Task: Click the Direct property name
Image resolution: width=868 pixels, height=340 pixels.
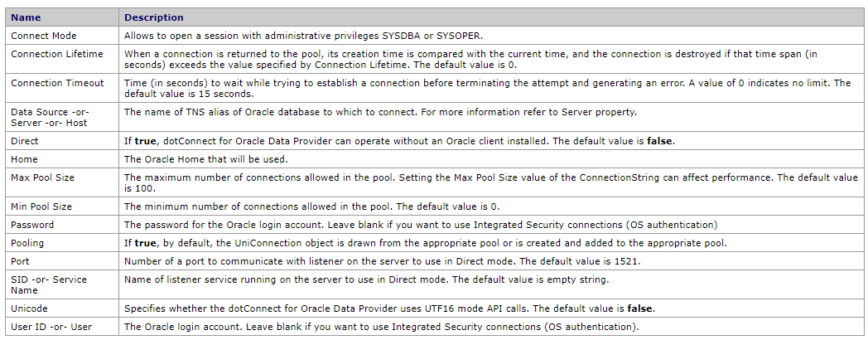Action: 24,142
